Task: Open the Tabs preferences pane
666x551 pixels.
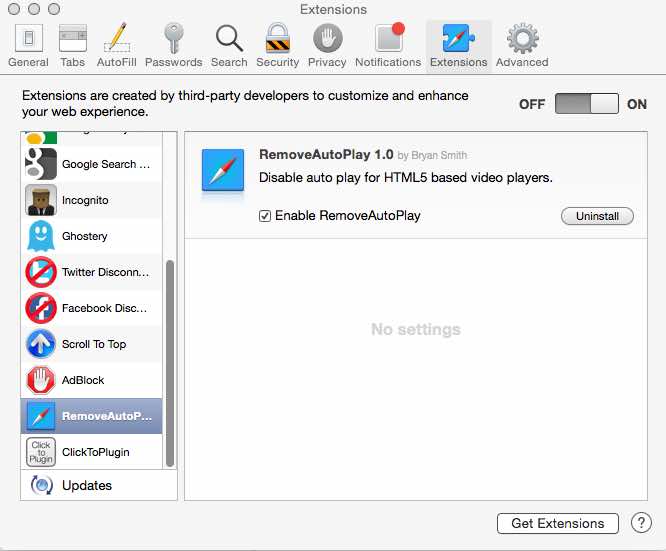Action: (x=73, y=45)
